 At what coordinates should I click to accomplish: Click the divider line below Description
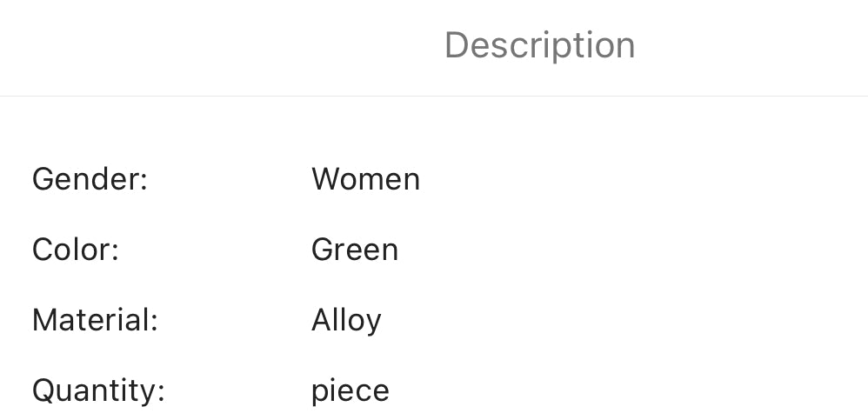434,96
